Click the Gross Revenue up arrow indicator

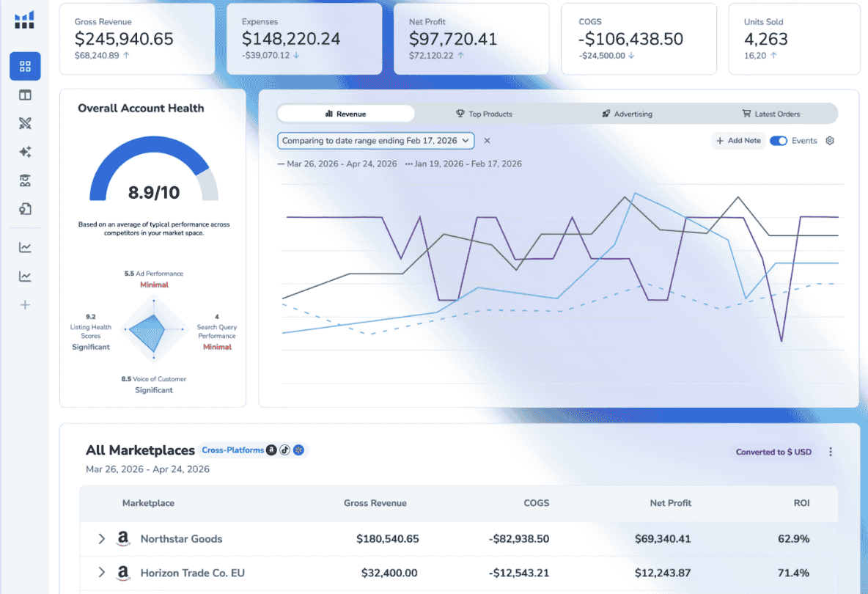pos(126,55)
